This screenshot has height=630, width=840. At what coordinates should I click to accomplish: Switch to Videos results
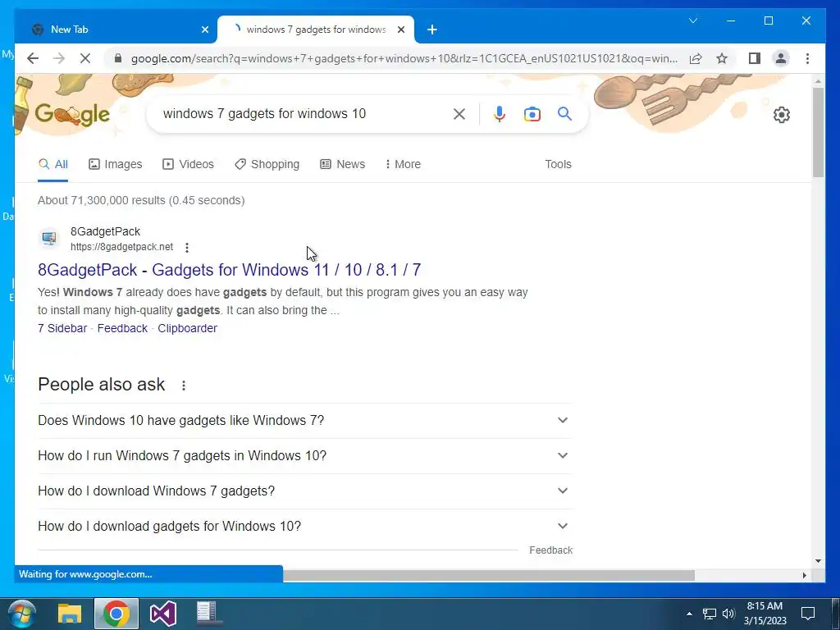click(188, 164)
